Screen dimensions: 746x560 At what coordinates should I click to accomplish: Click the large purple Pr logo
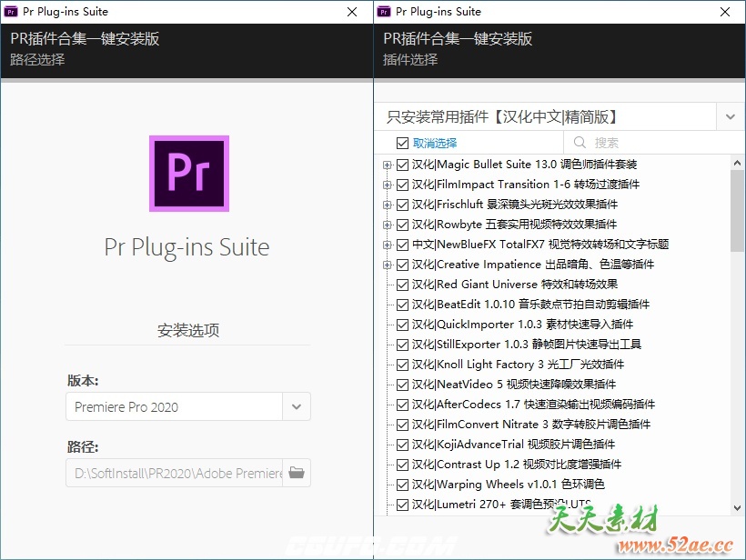pos(187,175)
